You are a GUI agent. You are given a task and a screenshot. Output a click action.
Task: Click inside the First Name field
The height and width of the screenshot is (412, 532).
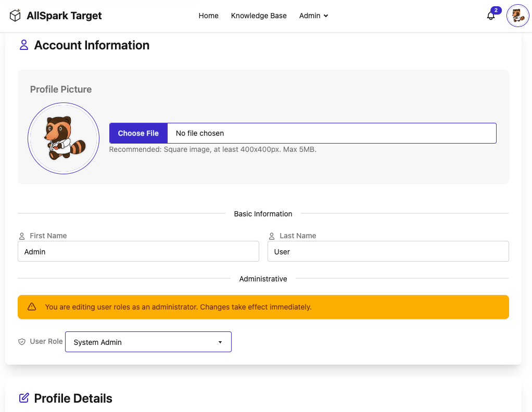138,251
